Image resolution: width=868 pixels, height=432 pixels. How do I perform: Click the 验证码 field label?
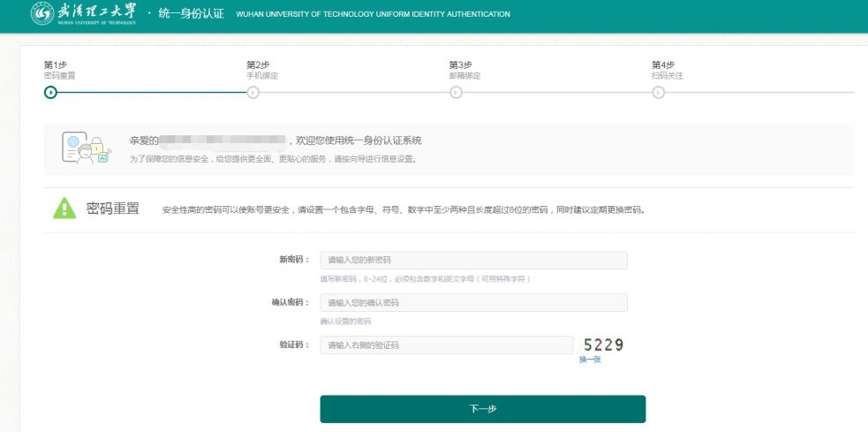(x=295, y=345)
